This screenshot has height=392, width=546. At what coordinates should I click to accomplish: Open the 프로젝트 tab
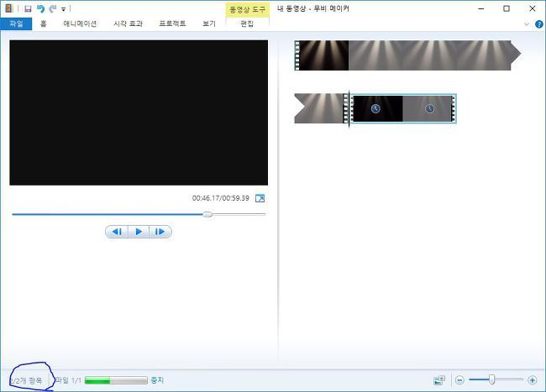[x=172, y=24]
